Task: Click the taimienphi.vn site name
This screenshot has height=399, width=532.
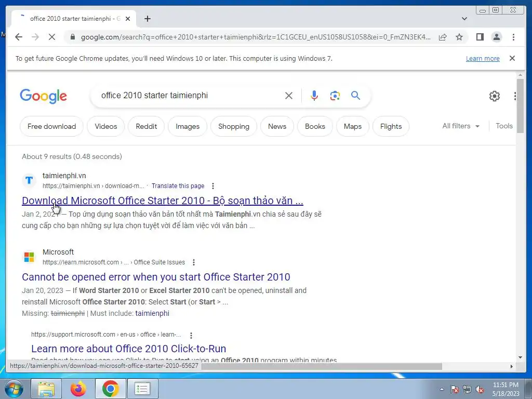Action: click(64, 176)
